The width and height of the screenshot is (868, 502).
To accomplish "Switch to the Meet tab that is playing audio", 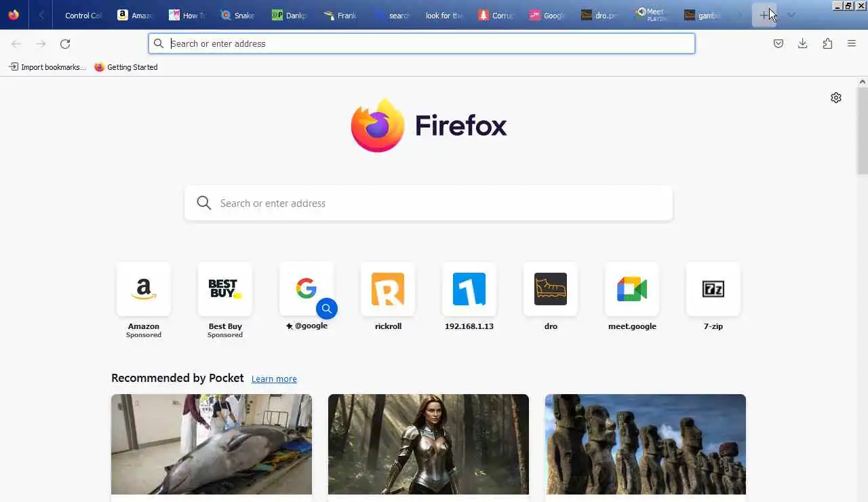I will tap(651, 15).
